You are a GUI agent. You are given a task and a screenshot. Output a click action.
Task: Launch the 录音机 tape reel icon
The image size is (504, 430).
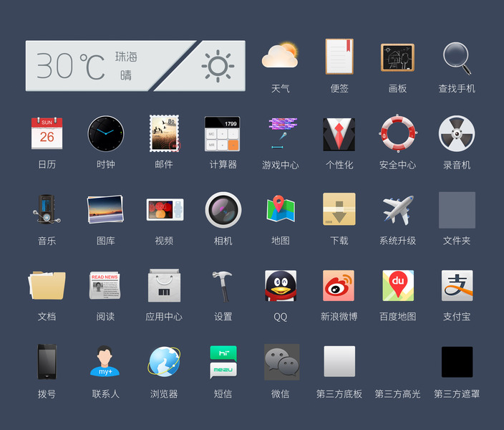point(457,133)
